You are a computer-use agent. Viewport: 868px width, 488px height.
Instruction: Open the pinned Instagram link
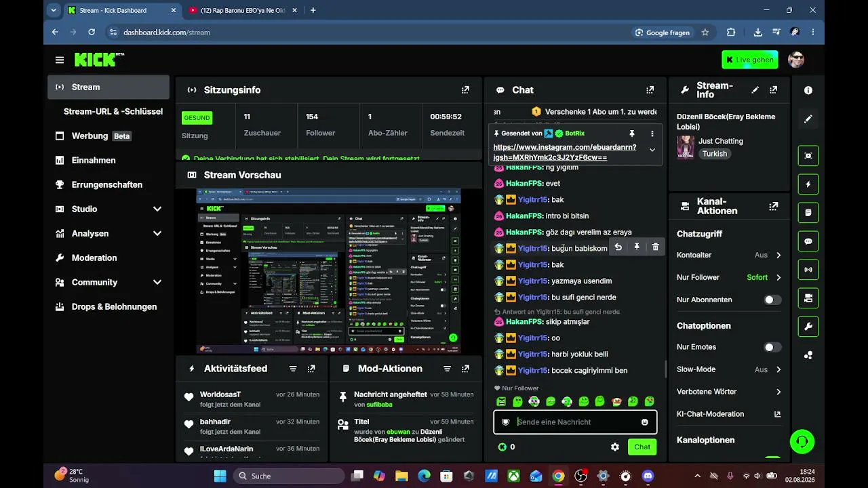click(565, 152)
